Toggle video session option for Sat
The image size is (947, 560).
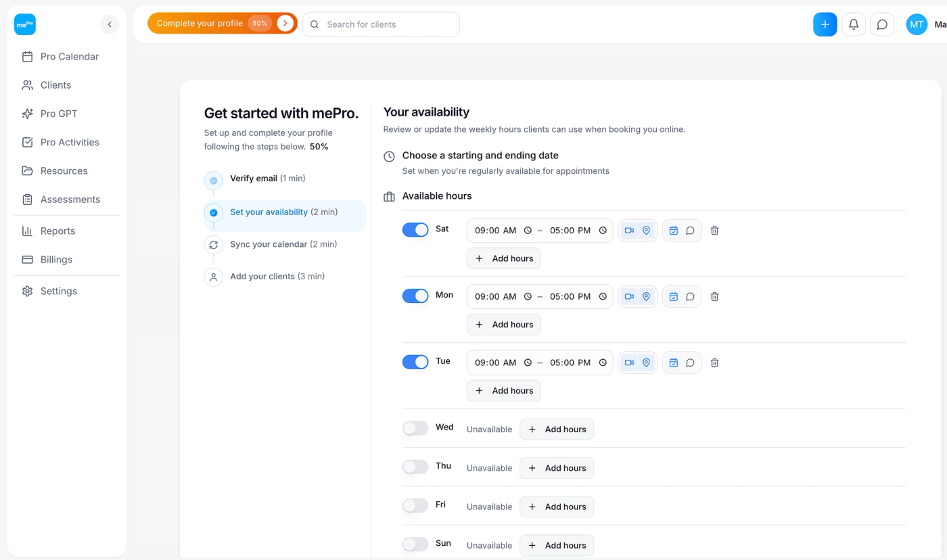[x=629, y=231]
